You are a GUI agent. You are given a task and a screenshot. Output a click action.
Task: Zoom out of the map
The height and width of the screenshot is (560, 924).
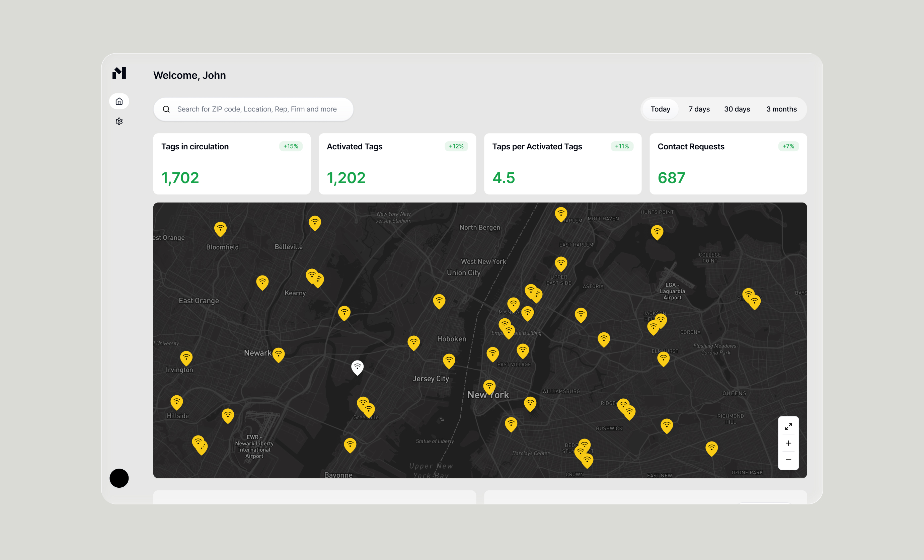788,460
